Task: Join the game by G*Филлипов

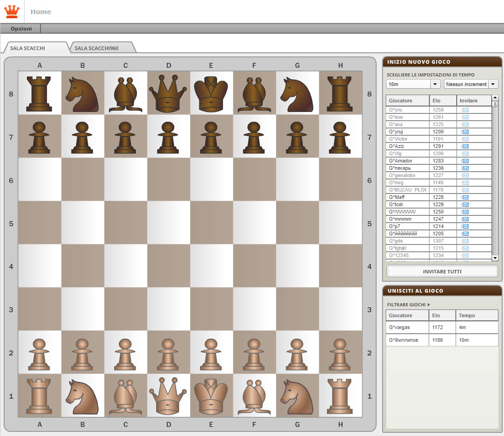Action: click(442, 340)
